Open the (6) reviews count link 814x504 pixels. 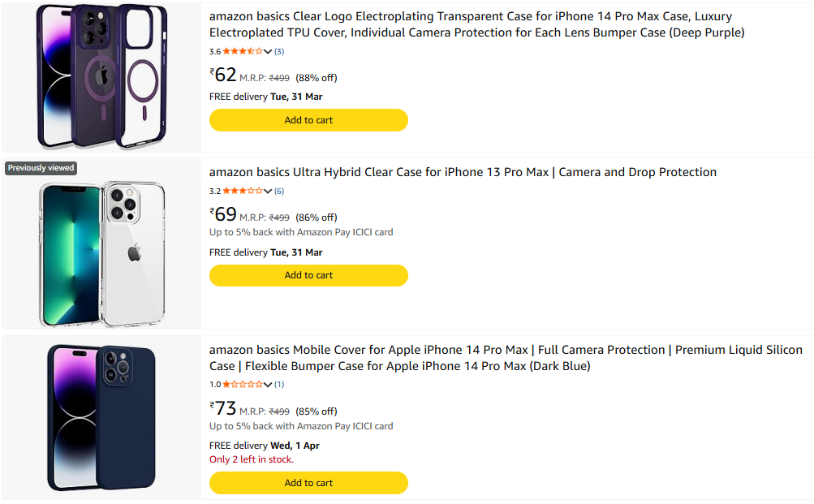click(x=279, y=192)
